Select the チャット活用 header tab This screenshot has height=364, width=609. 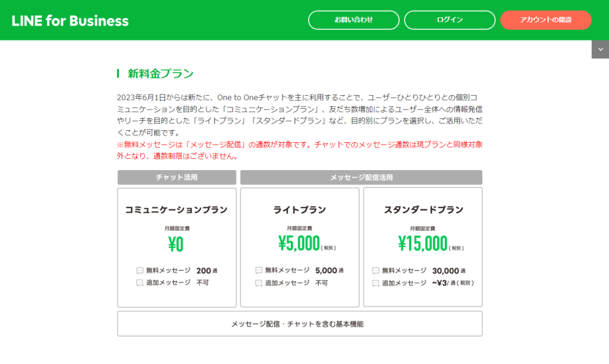click(x=177, y=177)
